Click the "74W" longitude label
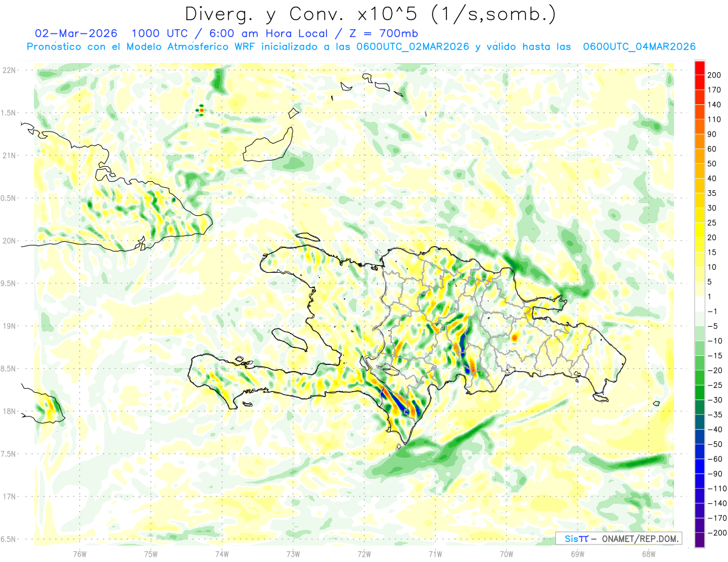 [x=221, y=554]
